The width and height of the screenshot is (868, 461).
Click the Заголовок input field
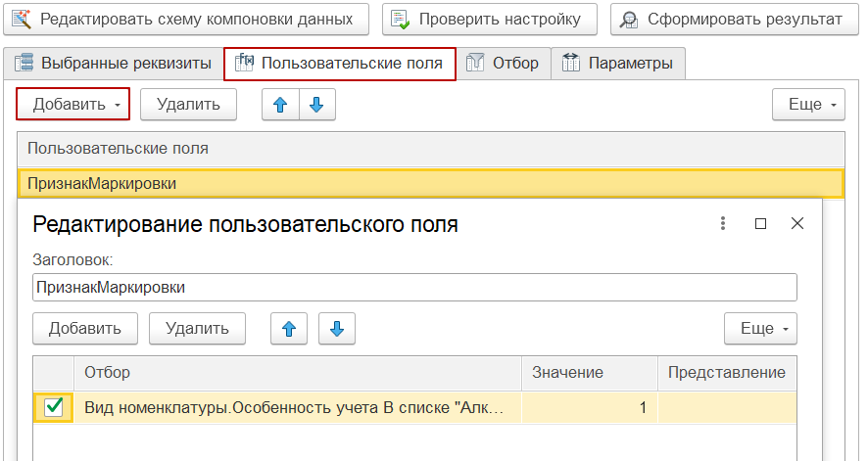tap(414, 287)
